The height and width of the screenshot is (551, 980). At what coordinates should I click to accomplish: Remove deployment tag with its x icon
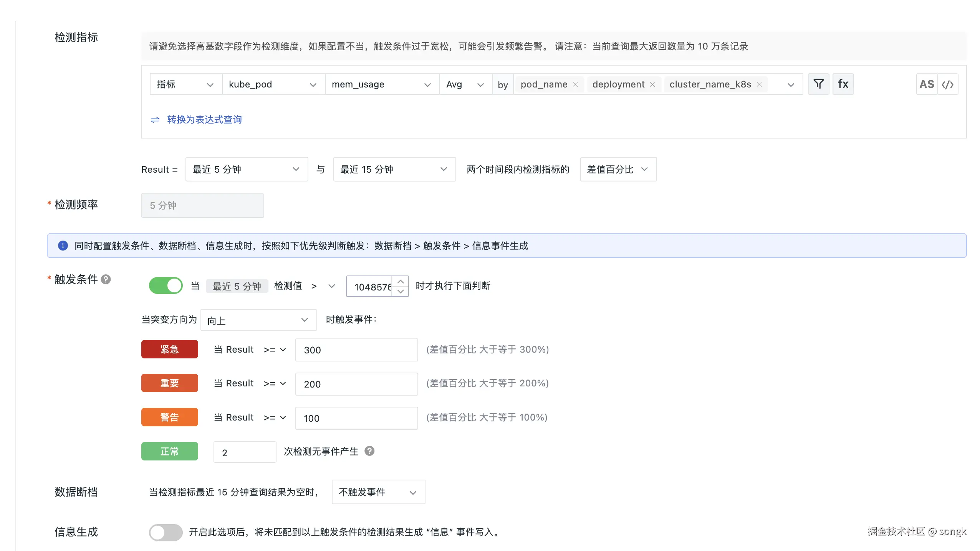[x=652, y=84]
